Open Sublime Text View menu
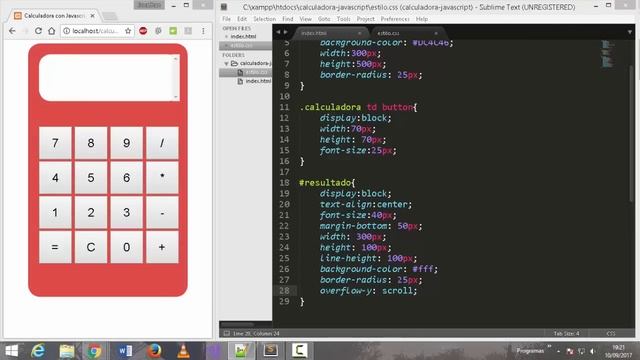The image size is (640, 360). 305,19
